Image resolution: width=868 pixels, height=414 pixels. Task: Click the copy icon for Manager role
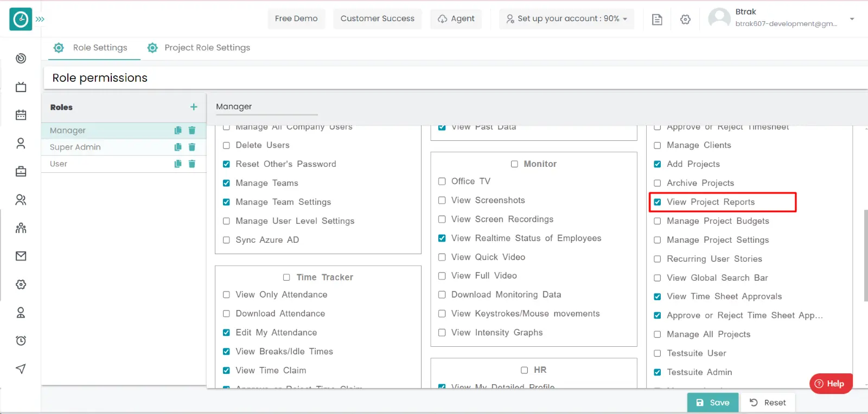click(x=177, y=130)
